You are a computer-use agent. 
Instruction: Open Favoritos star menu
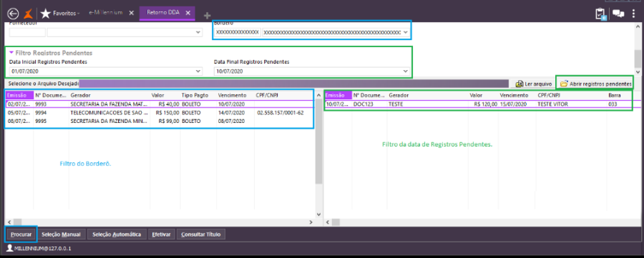60,13
